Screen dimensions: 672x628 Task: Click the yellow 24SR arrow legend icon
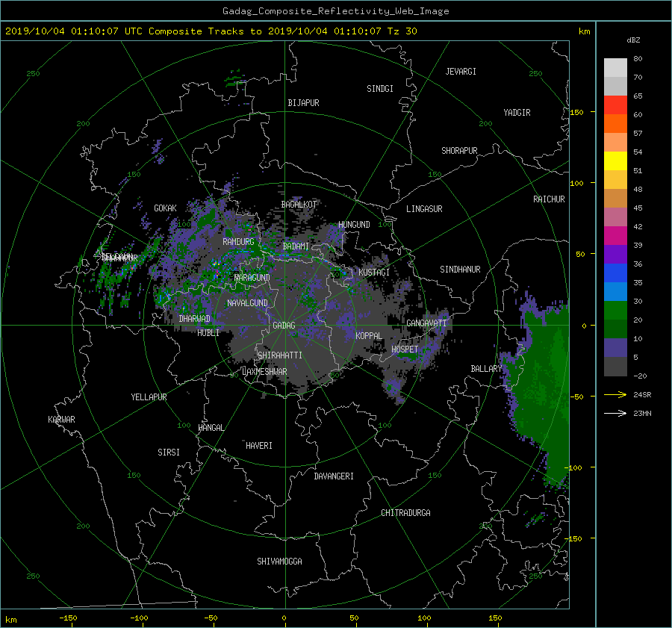point(615,394)
